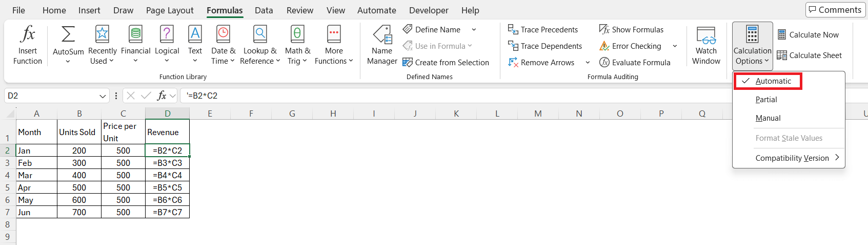Open the Logical functions icon
Viewport: 868px width, 245px height.
tap(167, 34)
